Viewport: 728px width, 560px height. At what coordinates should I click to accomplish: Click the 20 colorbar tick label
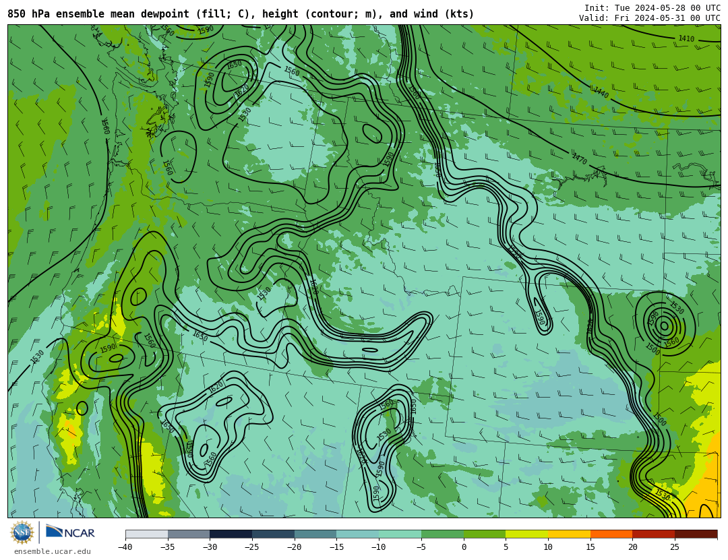tap(633, 547)
